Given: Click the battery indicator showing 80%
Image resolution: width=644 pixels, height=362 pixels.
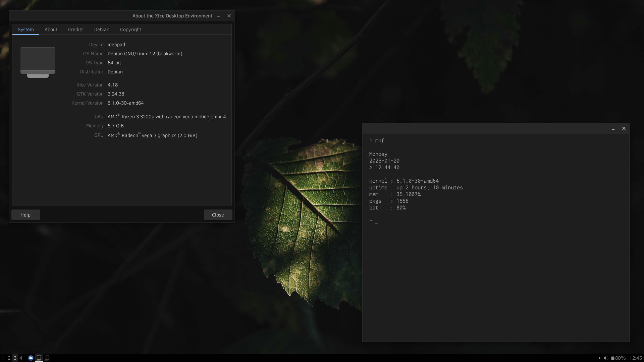Looking at the screenshot, I should click(618, 358).
